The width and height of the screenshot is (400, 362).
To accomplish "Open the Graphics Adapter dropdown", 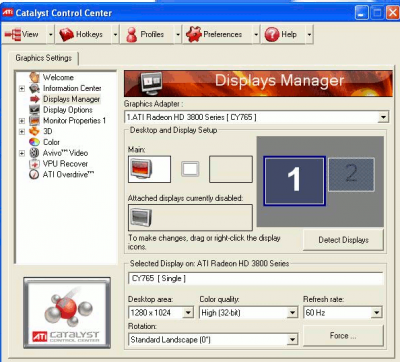I will (383, 117).
